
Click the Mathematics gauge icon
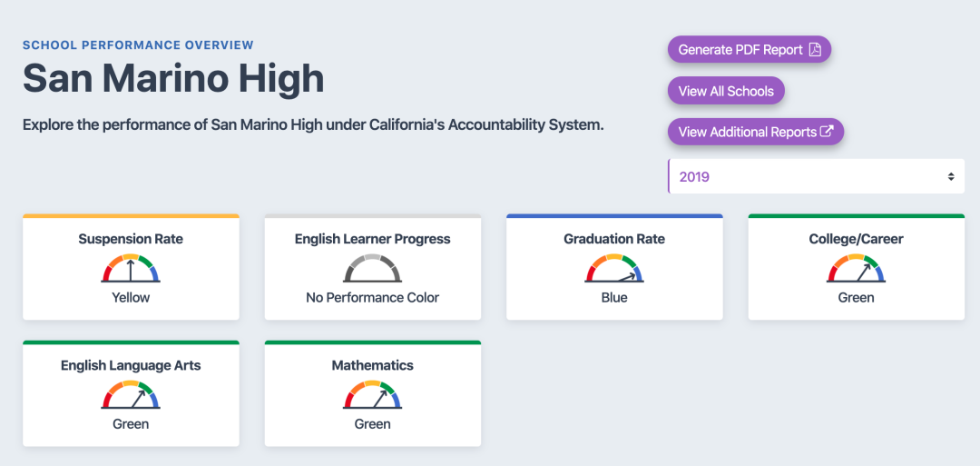click(373, 394)
